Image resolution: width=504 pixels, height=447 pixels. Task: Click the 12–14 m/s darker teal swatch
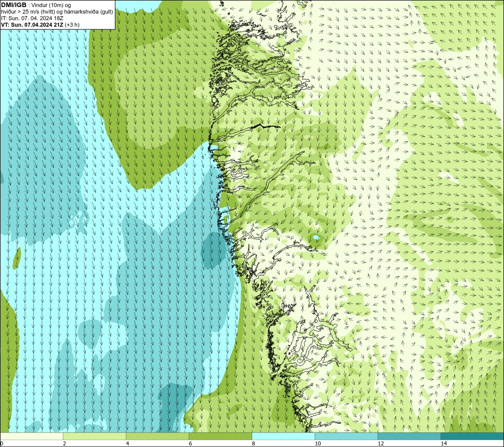point(409,436)
